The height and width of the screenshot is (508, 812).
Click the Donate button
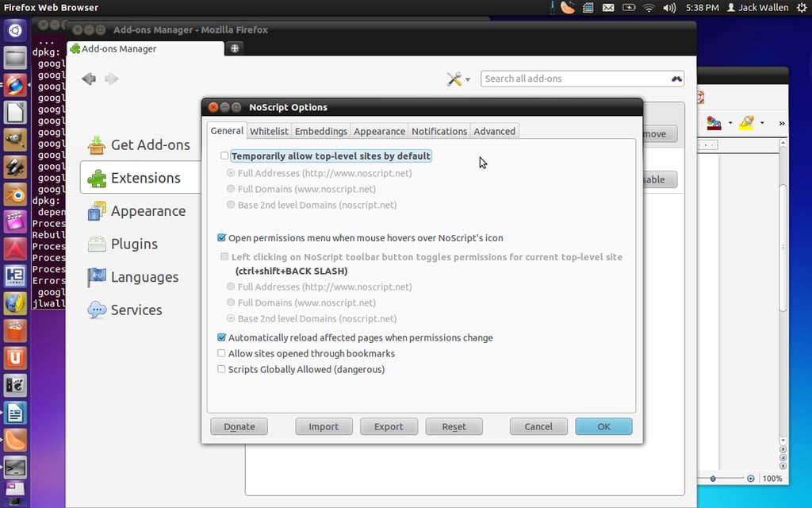(239, 426)
